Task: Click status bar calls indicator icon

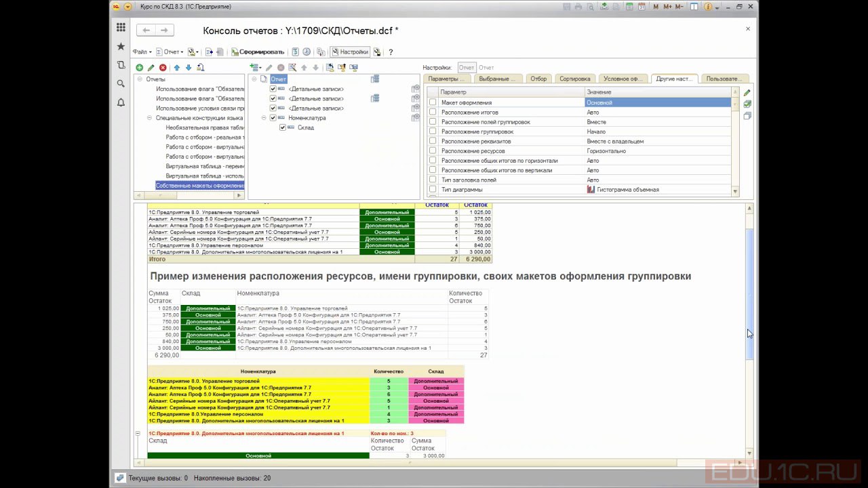Action: pyautogui.click(x=120, y=478)
